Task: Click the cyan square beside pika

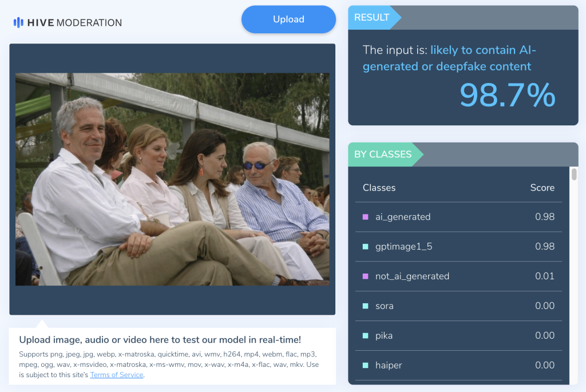Action: 365,336
